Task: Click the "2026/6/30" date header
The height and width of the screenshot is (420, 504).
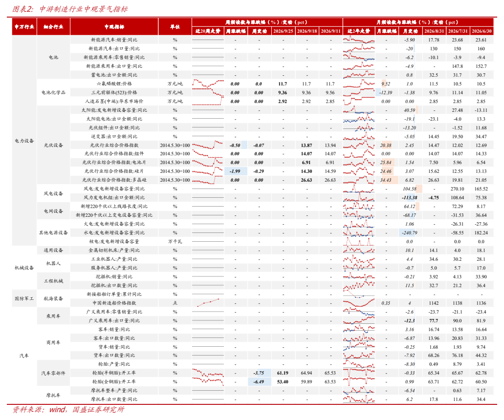Action: coord(482,31)
